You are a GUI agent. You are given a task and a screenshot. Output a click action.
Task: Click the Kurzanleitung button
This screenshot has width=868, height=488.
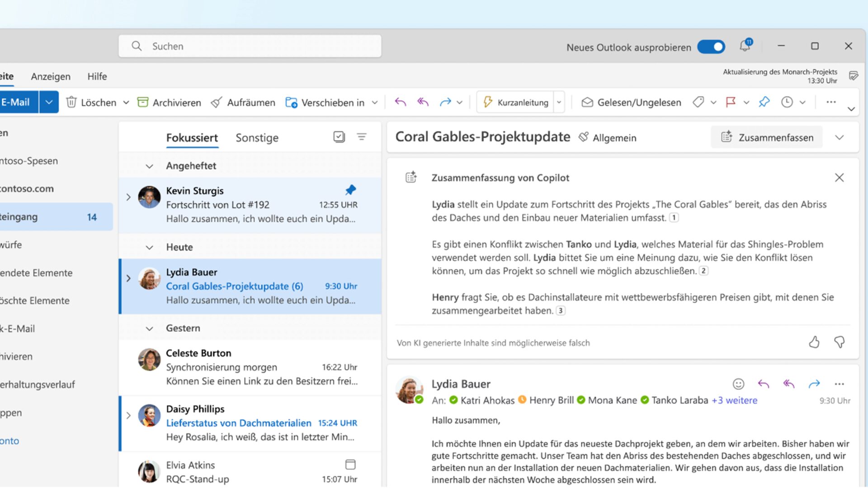pyautogui.click(x=515, y=103)
